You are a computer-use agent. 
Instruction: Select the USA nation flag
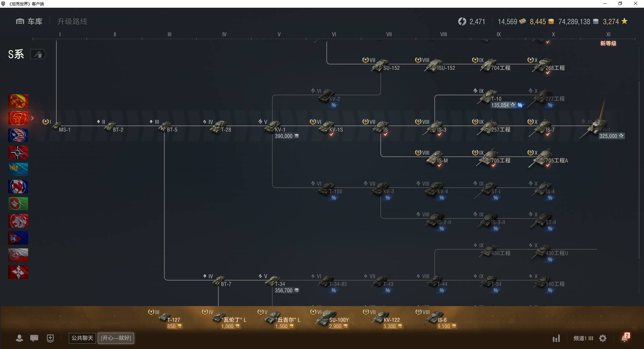(x=18, y=135)
